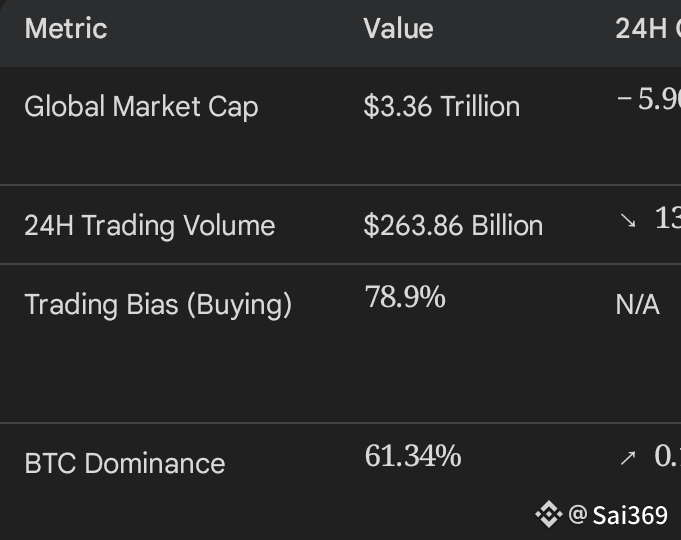Click the @ symbol before Sai369
This screenshot has height=540, width=681.
pyautogui.click(x=577, y=515)
